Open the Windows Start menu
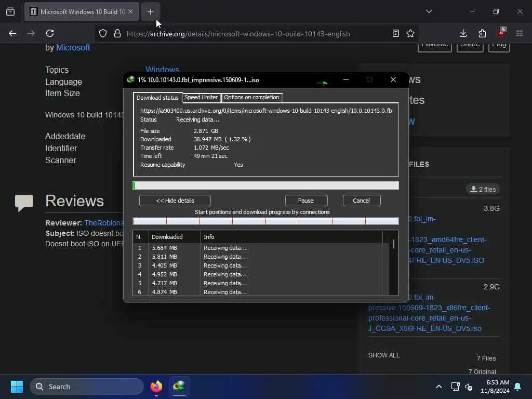 [17, 387]
